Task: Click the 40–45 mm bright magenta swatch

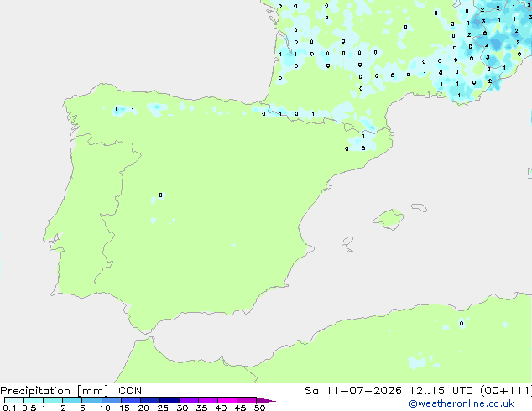Action: [227, 400]
